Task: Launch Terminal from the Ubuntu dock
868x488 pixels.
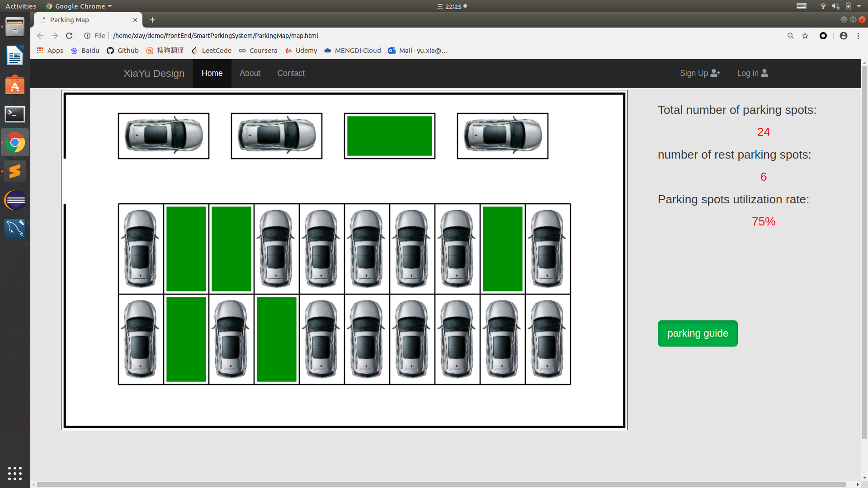Action: click(15, 114)
